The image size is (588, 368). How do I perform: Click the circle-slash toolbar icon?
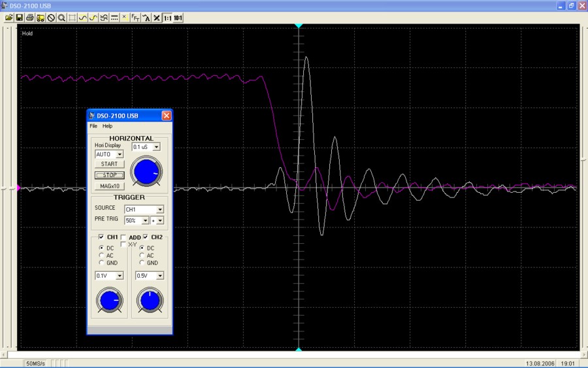coord(51,18)
